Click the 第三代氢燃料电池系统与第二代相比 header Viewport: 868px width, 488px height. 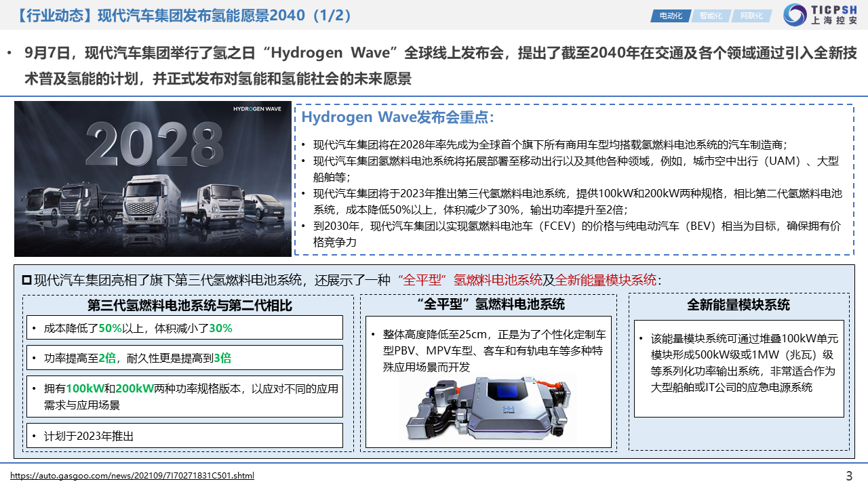coord(189,305)
